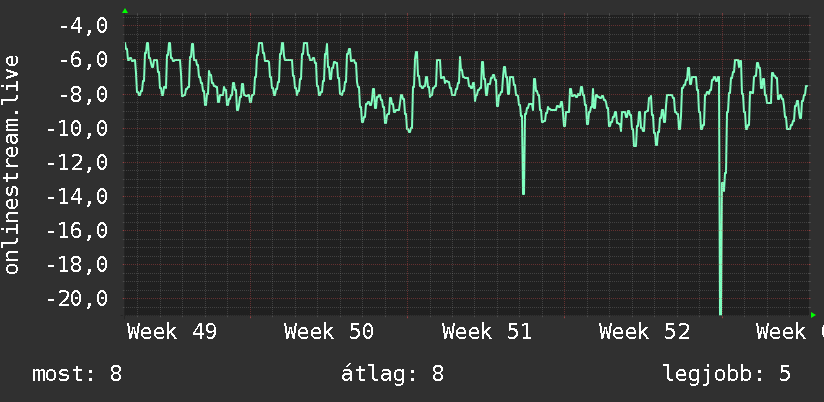Click the -4,0 Y-axis value

pos(83,25)
